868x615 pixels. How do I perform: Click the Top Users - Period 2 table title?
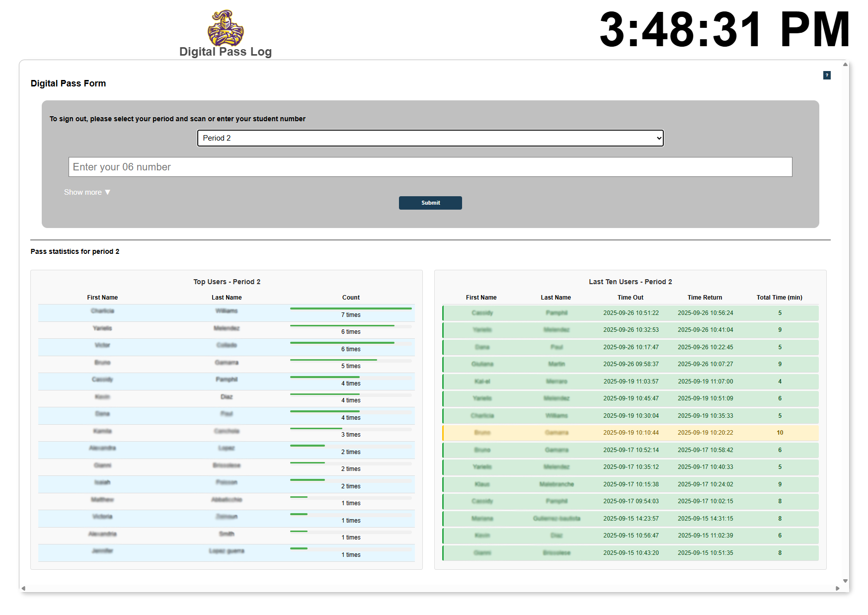[227, 282]
